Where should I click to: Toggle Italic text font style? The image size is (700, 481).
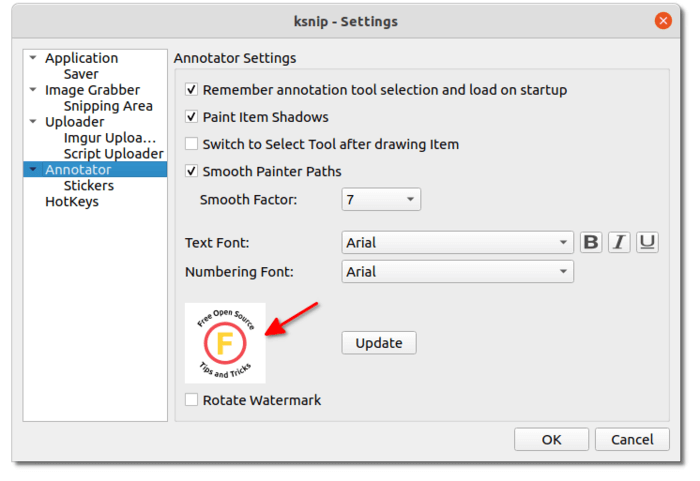(619, 243)
